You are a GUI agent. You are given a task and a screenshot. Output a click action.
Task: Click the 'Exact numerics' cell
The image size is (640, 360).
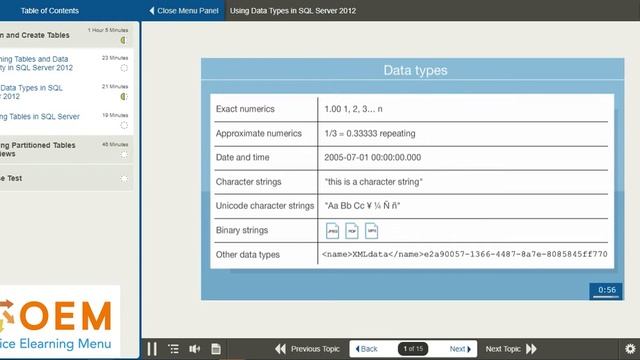click(245, 109)
